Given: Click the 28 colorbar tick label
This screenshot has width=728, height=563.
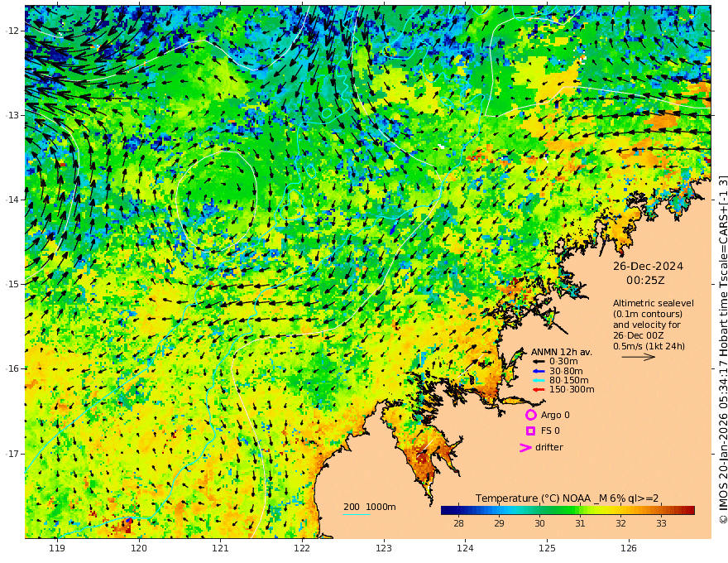Looking at the screenshot, I should pyautogui.click(x=458, y=523).
